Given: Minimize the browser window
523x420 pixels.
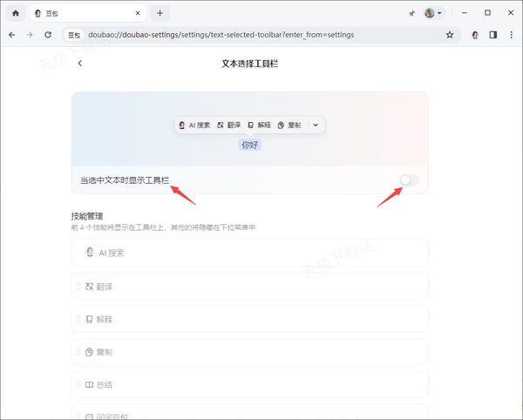Looking at the screenshot, I should point(465,13).
